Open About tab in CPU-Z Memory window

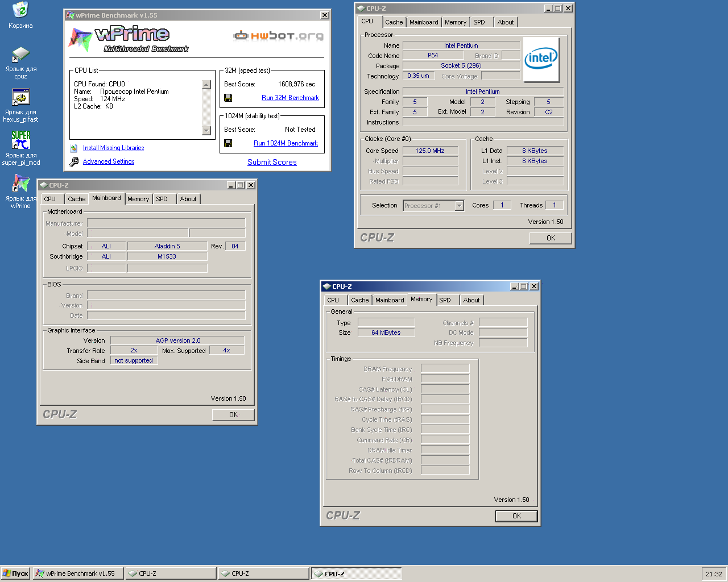(x=471, y=300)
